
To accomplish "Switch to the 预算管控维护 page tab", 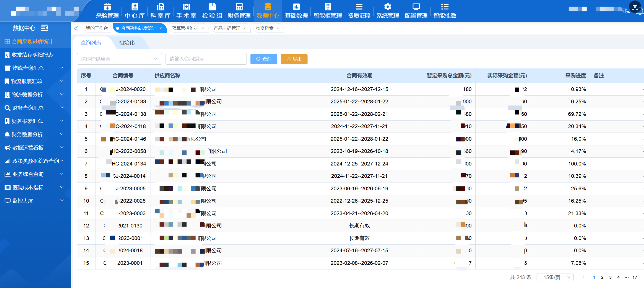I will pyautogui.click(x=185, y=29).
